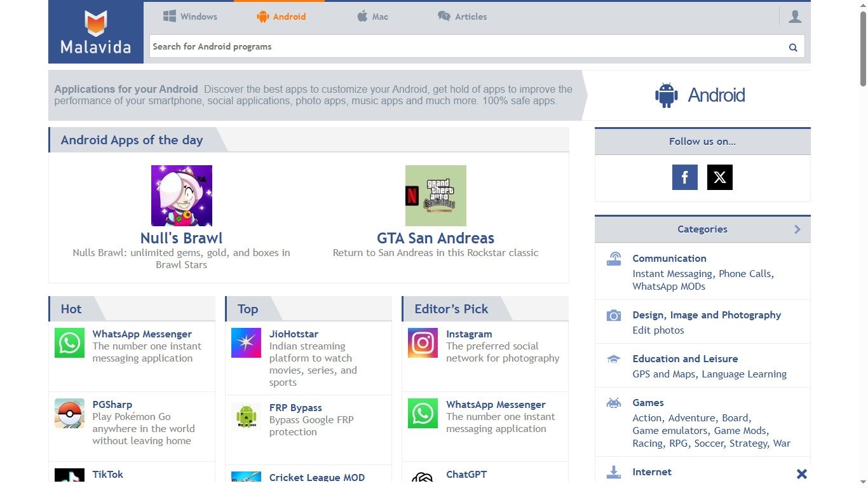Open FRP Bypass app link
This screenshot has height=488, width=868.
tap(295, 407)
